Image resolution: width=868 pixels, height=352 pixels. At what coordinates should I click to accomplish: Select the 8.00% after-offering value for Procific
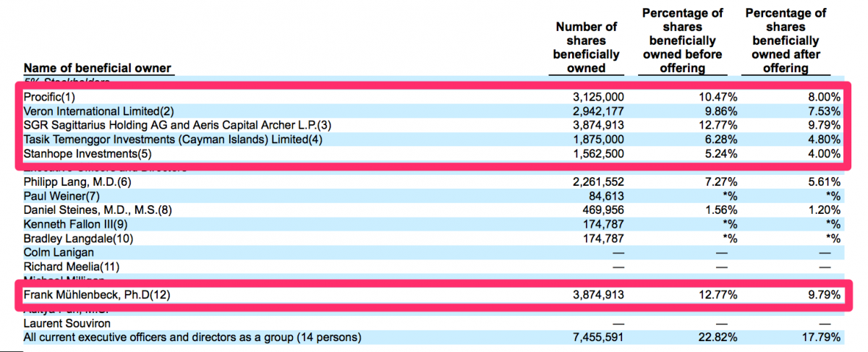tap(823, 97)
